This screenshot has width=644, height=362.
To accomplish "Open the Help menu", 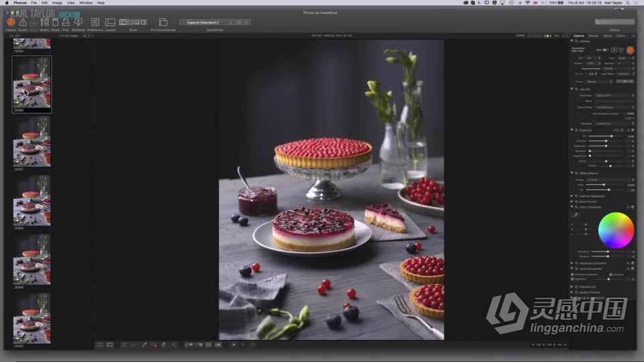I will [x=101, y=3].
